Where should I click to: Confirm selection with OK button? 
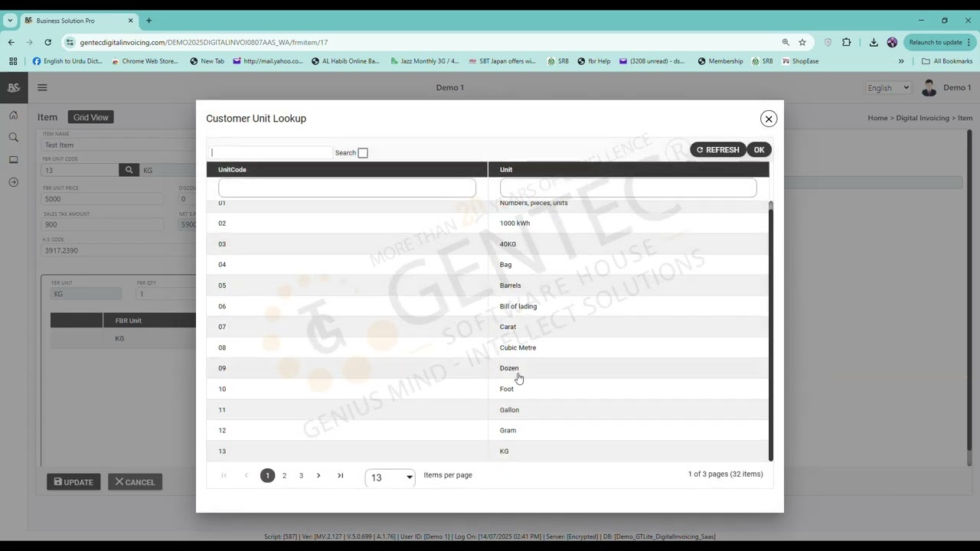click(759, 150)
